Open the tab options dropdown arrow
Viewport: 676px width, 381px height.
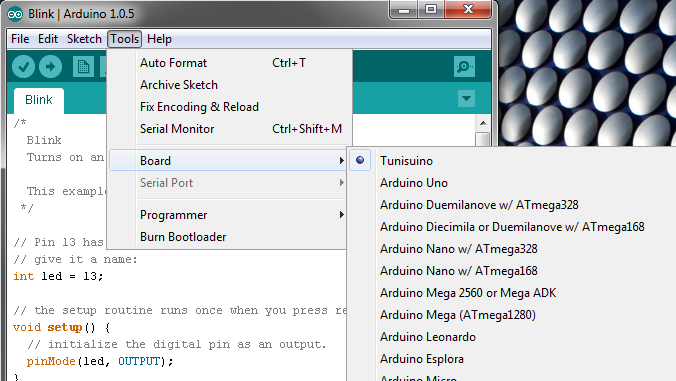tap(466, 99)
